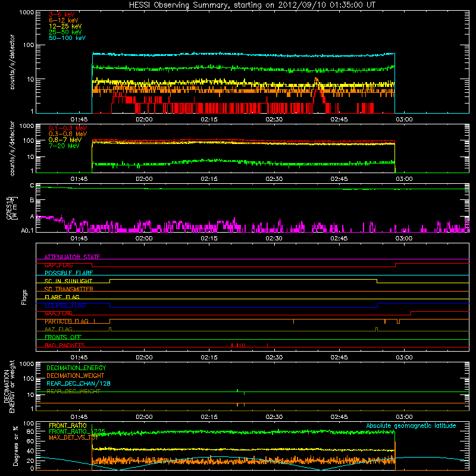The height and width of the screenshot is (476, 476).
Task: Select the GAP_FLAG label
Action: pyautogui.click(x=58, y=265)
